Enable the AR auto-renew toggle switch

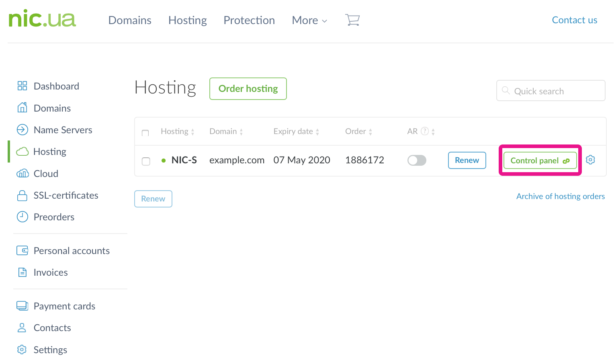tap(417, 161)
